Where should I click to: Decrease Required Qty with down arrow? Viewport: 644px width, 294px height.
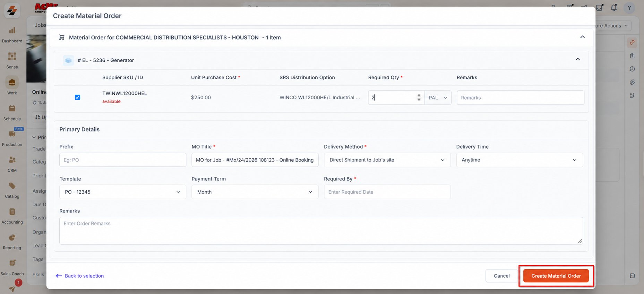419,100
